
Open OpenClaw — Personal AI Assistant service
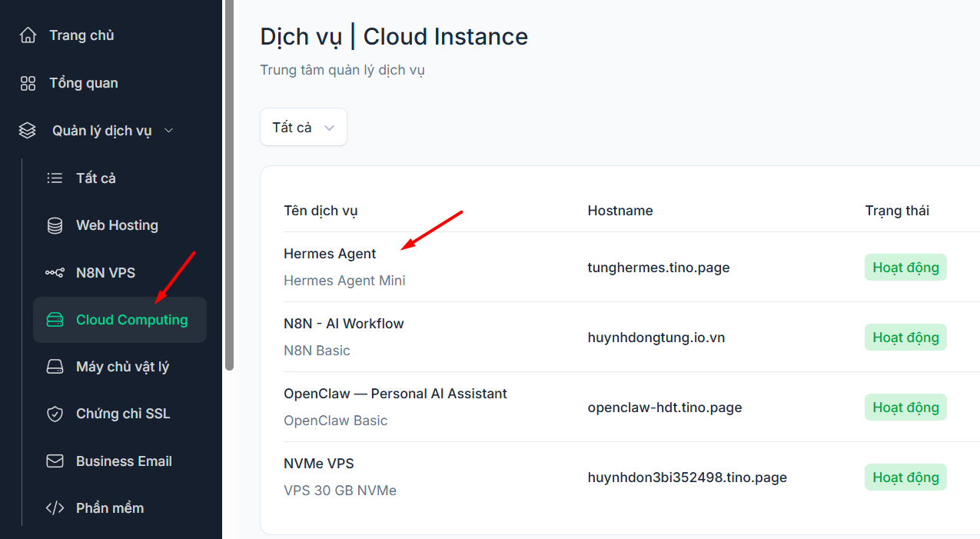395,394
